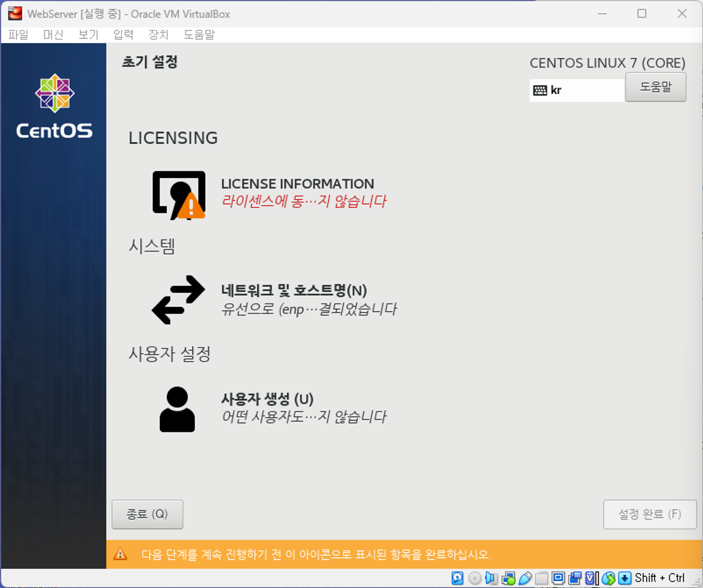Open 사용자 생성 (U) label
Screen dimensions: 703x588
point(267,399)
